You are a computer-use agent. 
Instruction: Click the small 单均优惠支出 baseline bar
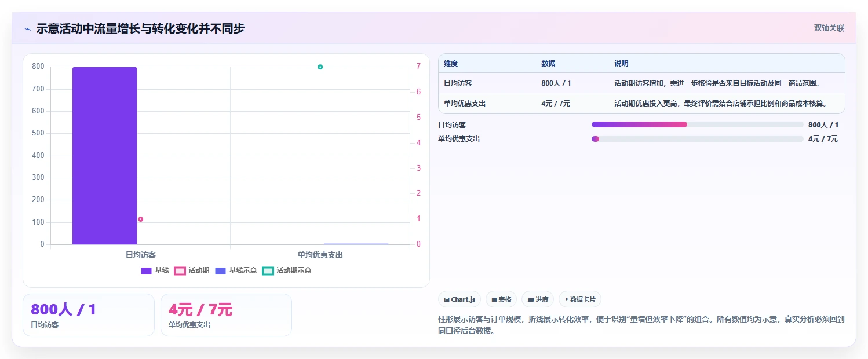[356, 244]
